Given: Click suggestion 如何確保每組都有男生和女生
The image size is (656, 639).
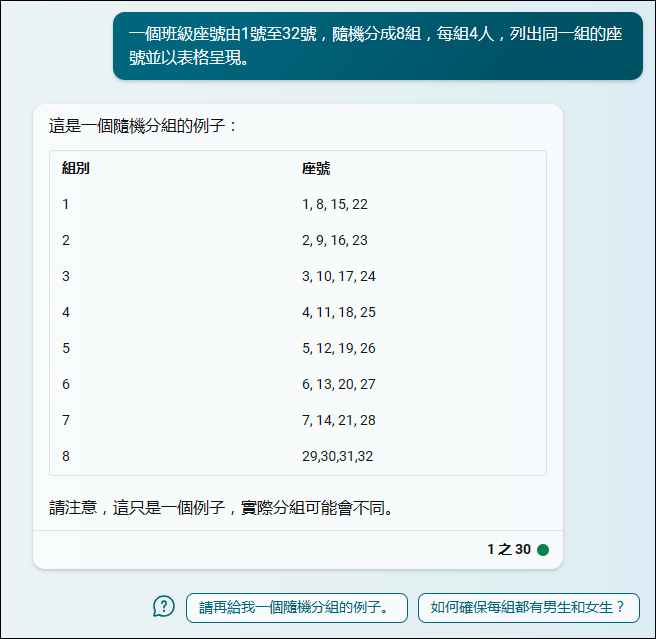Looking at the screenshot, I should tap(528, 608).
